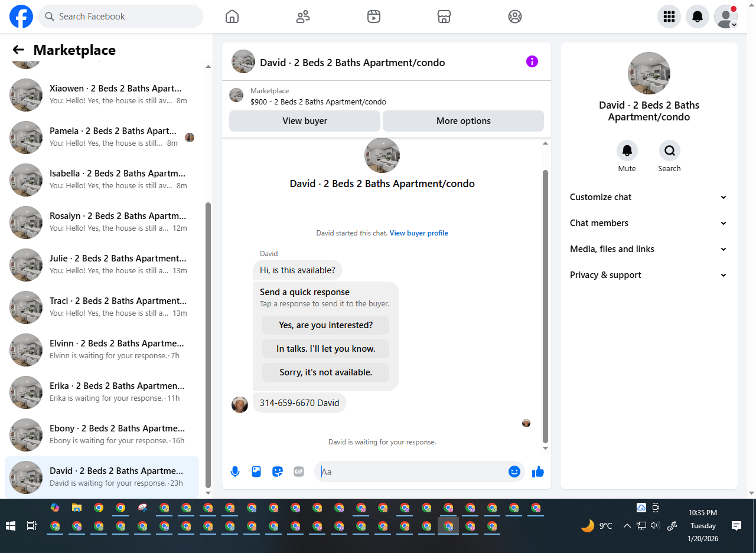Viewport: 756px width, 553px height.
Task: Click the "314-659-6670 David" message
Action: (299, 403)
